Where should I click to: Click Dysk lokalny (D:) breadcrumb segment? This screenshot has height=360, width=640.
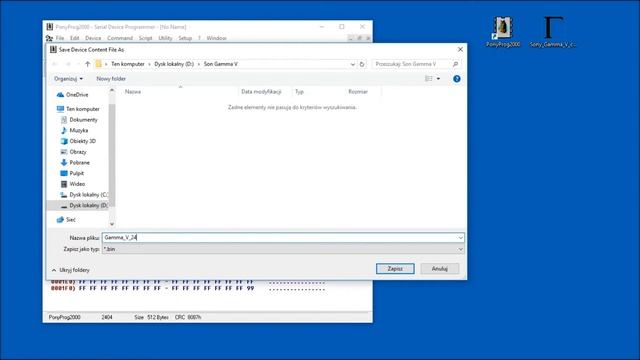coord(174,64)
